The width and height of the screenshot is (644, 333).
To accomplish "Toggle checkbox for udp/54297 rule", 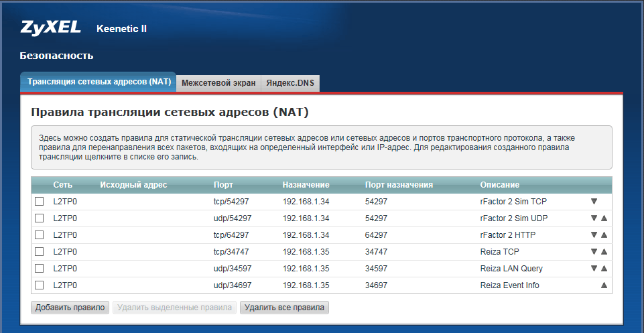I will (40, 218).
